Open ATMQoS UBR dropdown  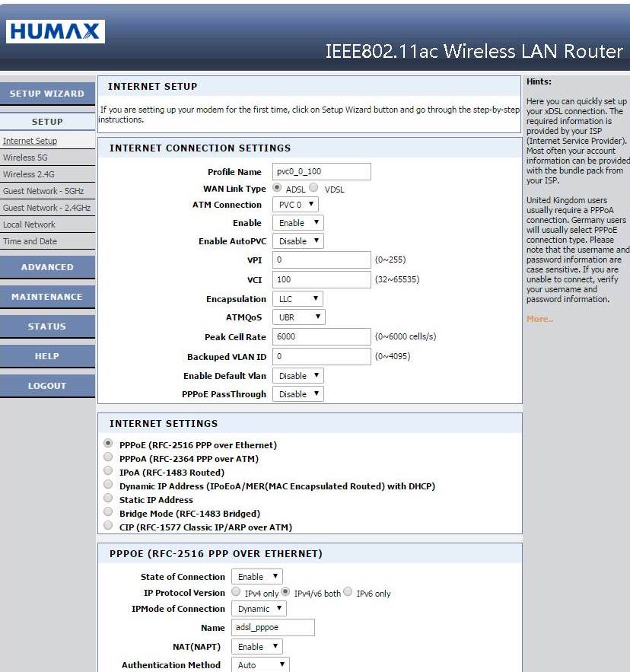tap(299, 317)
